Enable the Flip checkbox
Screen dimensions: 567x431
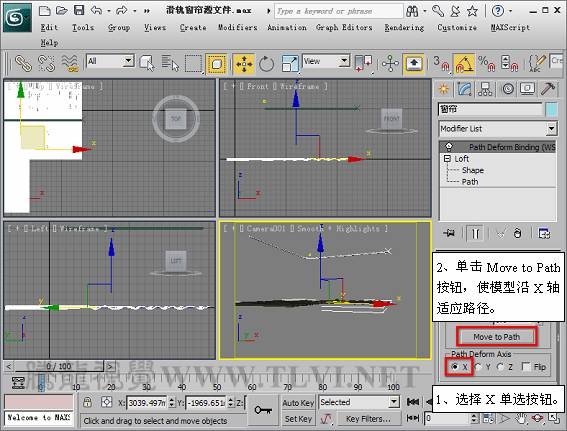click(x=526, y=367)
